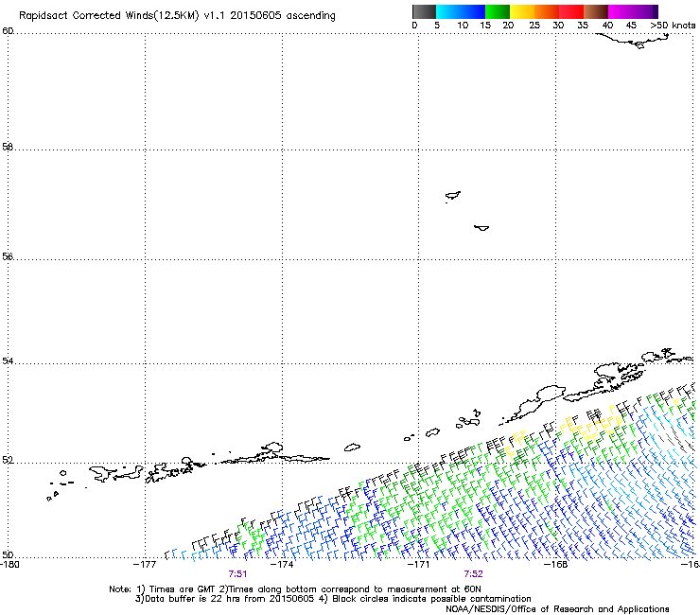This screenshot has width=700, height=615.
Task: Click the latitude label '56'
Action: pos(8,256)
